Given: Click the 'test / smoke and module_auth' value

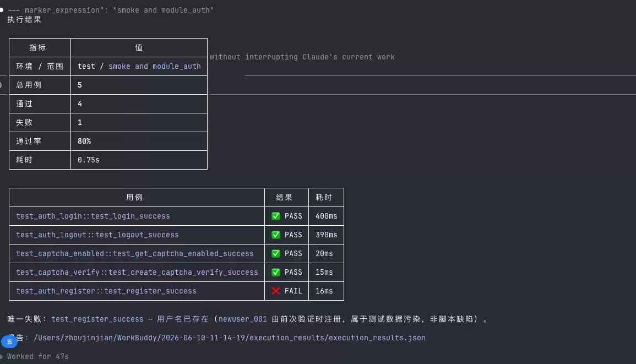Looking at the screenshot, I should pos(139,66).
